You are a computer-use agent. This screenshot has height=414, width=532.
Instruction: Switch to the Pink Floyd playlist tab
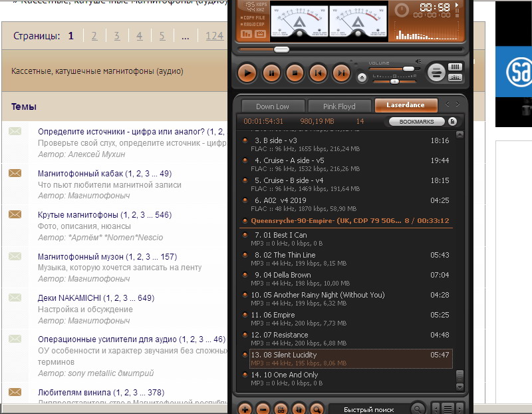tap(339, 106)
